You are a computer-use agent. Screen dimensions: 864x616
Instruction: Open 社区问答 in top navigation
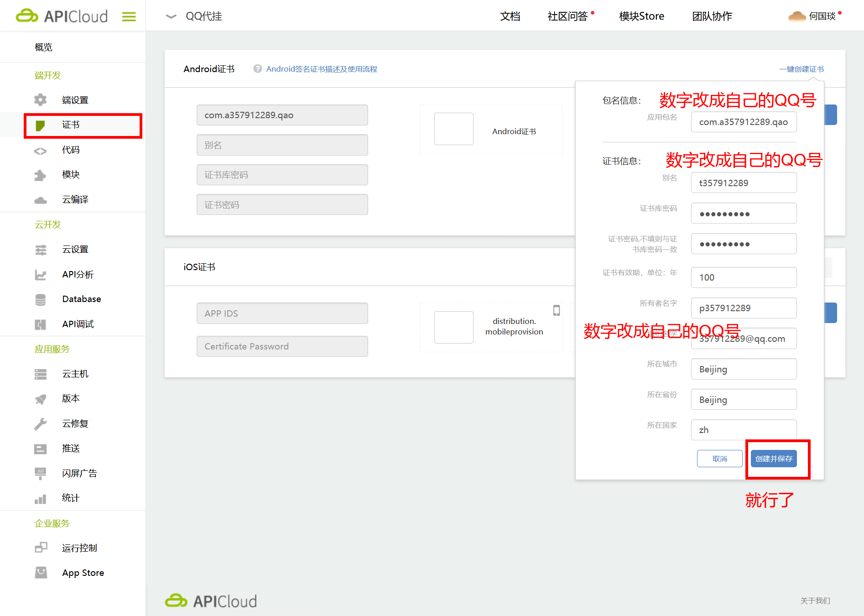567,16
